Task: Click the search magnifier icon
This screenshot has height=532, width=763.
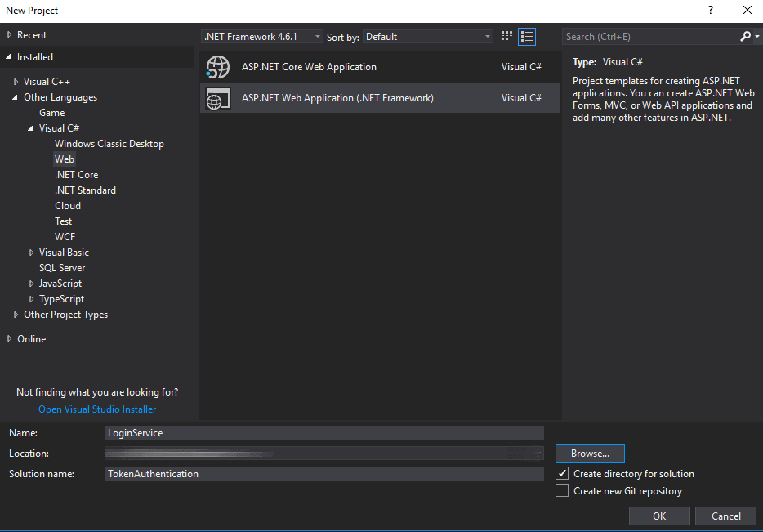Action: 745,37
